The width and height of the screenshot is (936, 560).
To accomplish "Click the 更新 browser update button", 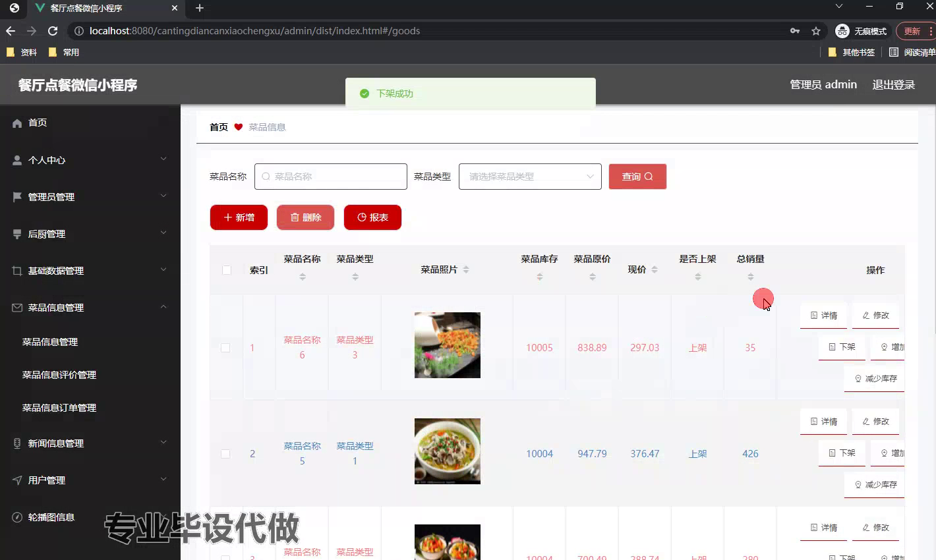I will tap(916, 31).
